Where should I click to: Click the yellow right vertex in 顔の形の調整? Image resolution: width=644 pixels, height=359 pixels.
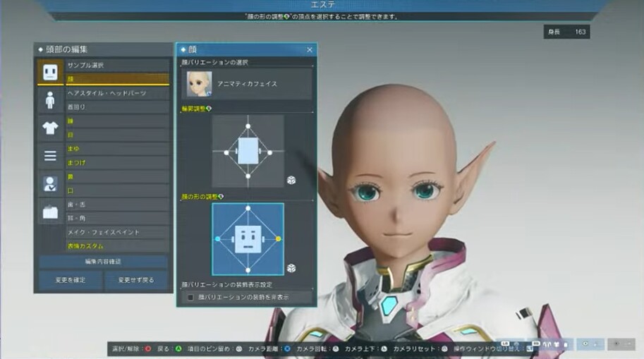(x=279, y=238)
